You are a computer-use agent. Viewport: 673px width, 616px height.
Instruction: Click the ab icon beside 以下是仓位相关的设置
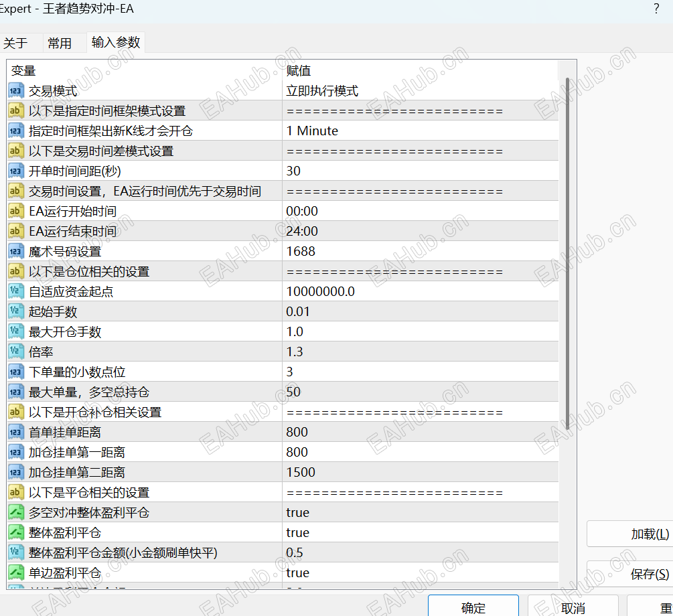(x=15, y=271)
